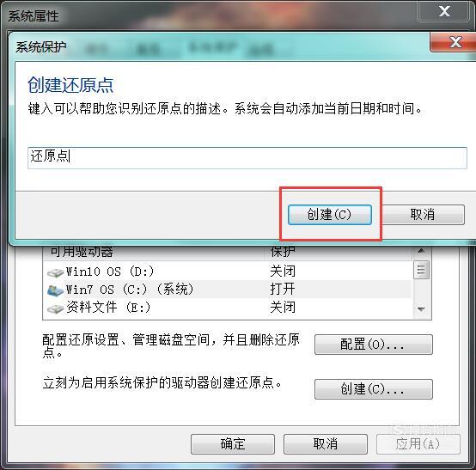
Task: Close the 系统保护 dialog with X
Action: [455, 42]
